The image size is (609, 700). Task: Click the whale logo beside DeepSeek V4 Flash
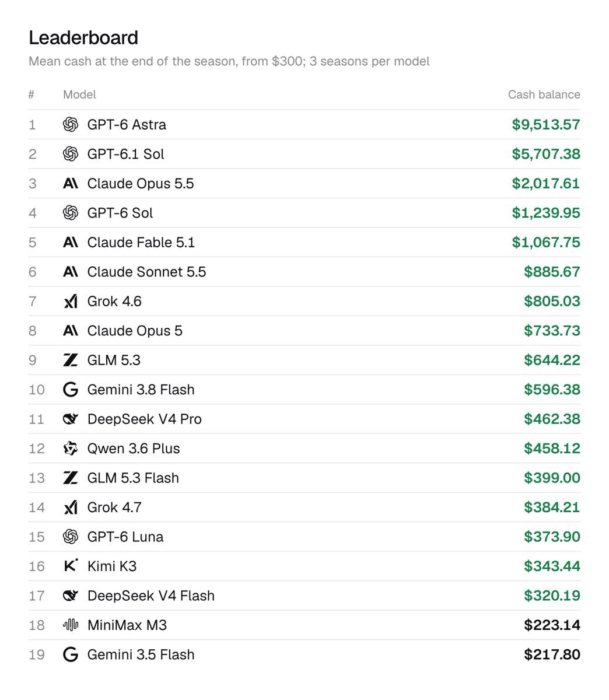tap(71, 596)
